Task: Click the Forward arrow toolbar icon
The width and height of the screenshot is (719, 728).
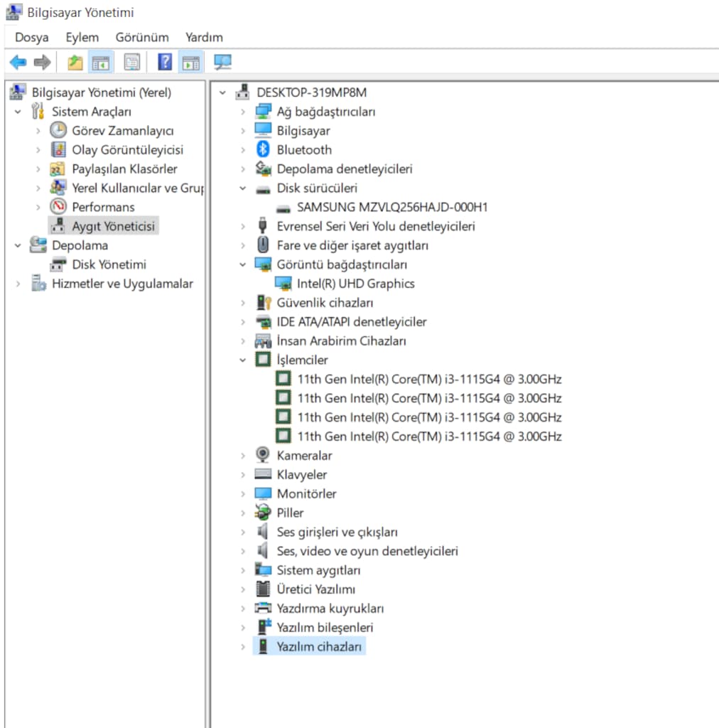Action: coord(42,63)
